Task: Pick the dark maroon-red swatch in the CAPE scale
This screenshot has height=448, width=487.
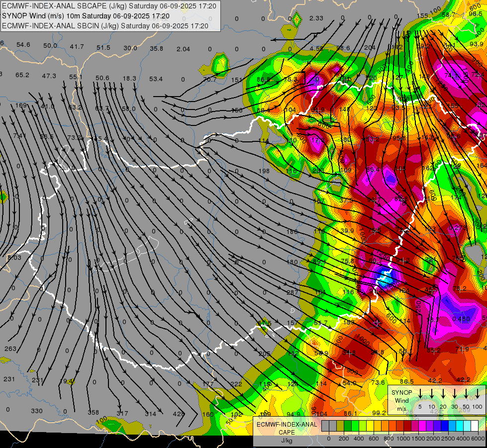Action: (x=407, y=426)
